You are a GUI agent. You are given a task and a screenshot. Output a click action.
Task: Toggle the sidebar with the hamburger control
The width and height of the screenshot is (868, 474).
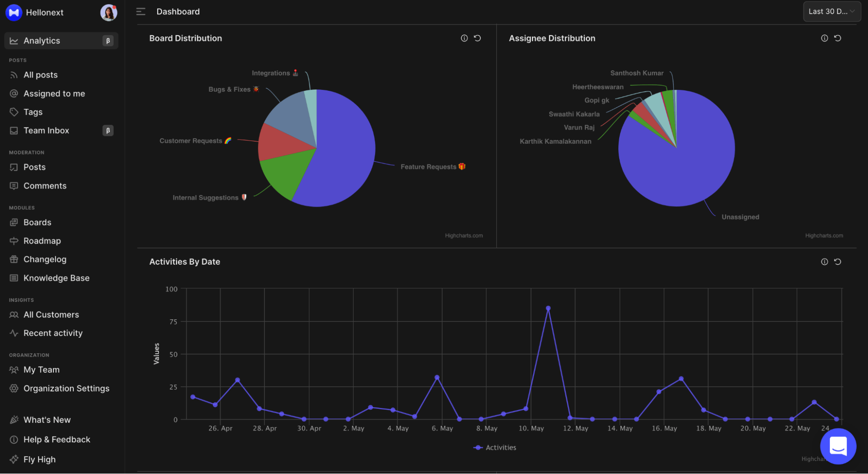141,12
